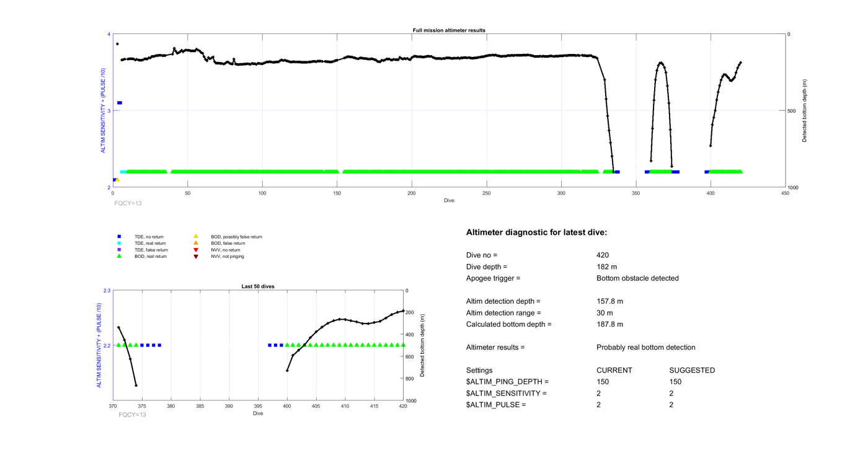Viewport: 868px width, 450px height.
Task: Click the dive number value 420 in diagnostics
Action: point(603,255)
